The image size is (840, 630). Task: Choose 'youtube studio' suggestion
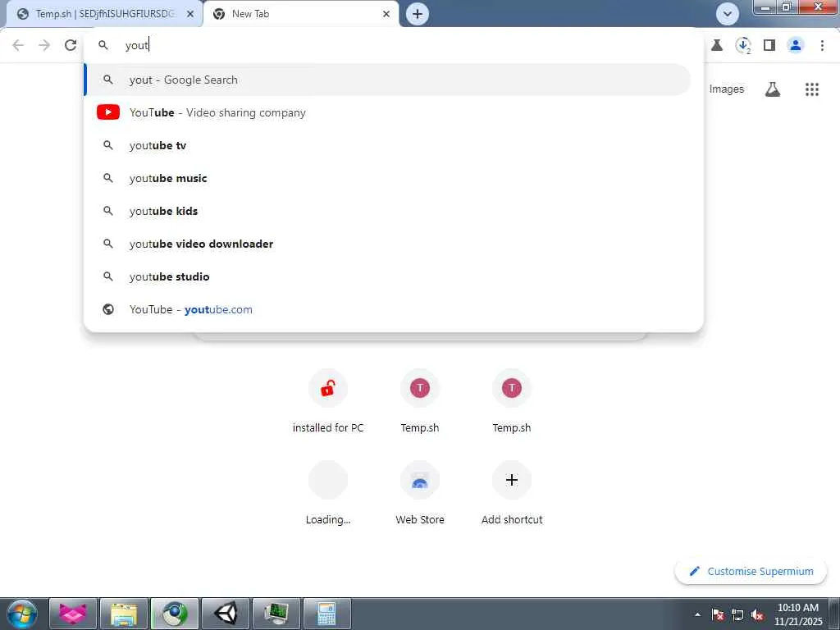click(388, 276)
